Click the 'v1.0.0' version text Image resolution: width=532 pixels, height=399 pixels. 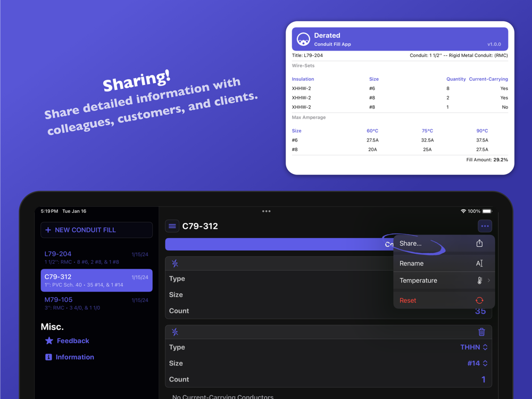[494, 44]
